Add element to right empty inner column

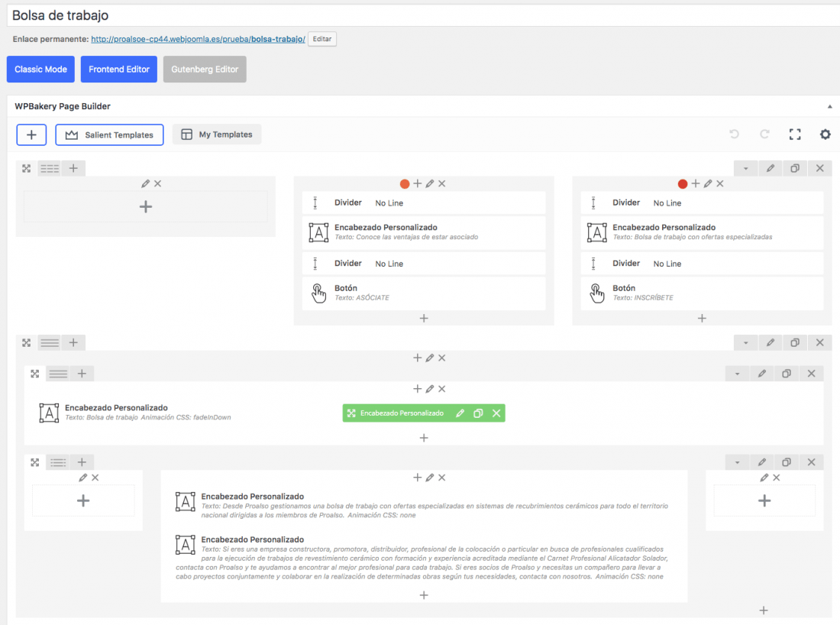click(764, 500)
